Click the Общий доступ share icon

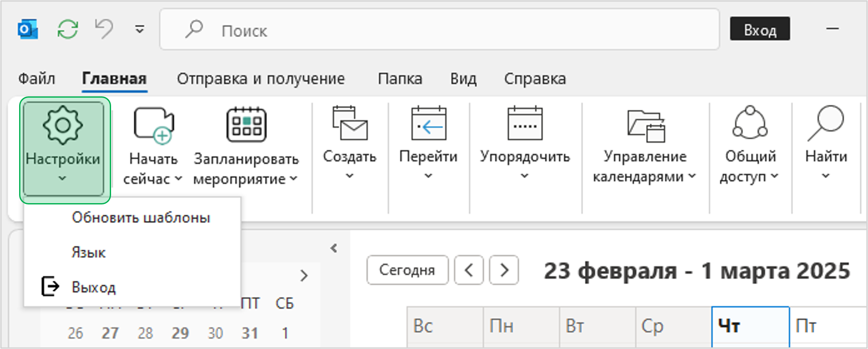(750, 123)
